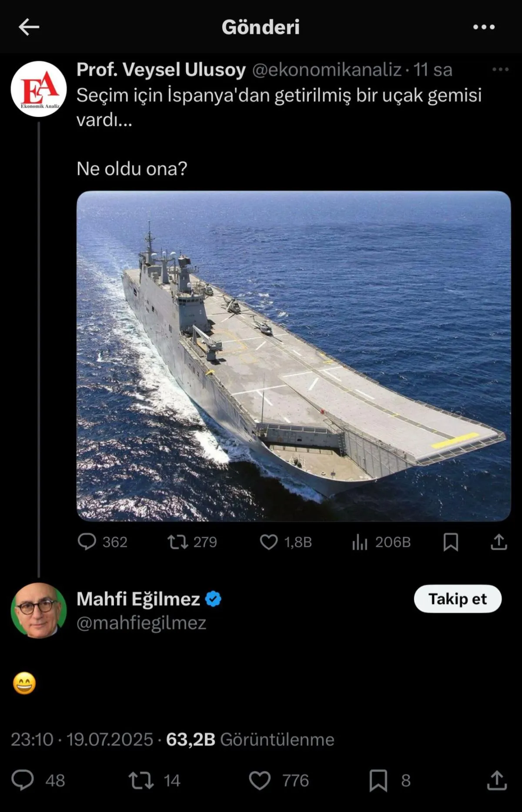Reply to Mahfi Eğilmez's post with 48 replies

tap(23, 780)
